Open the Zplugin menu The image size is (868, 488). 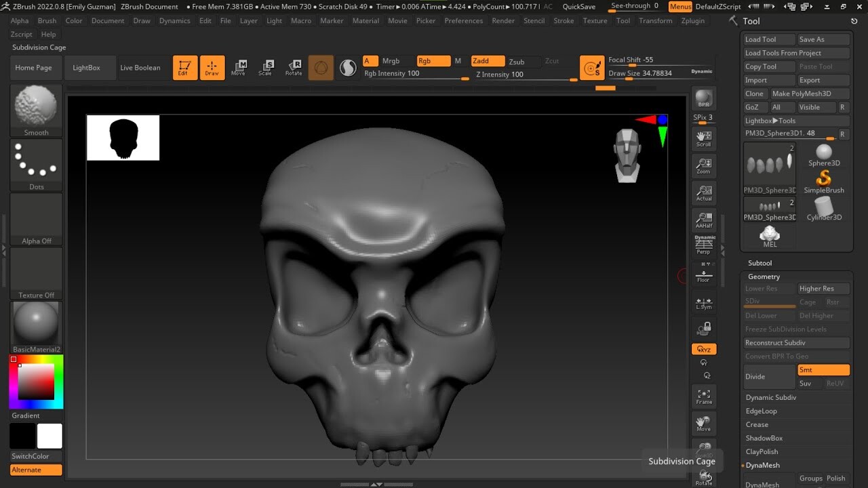(692, 21)
